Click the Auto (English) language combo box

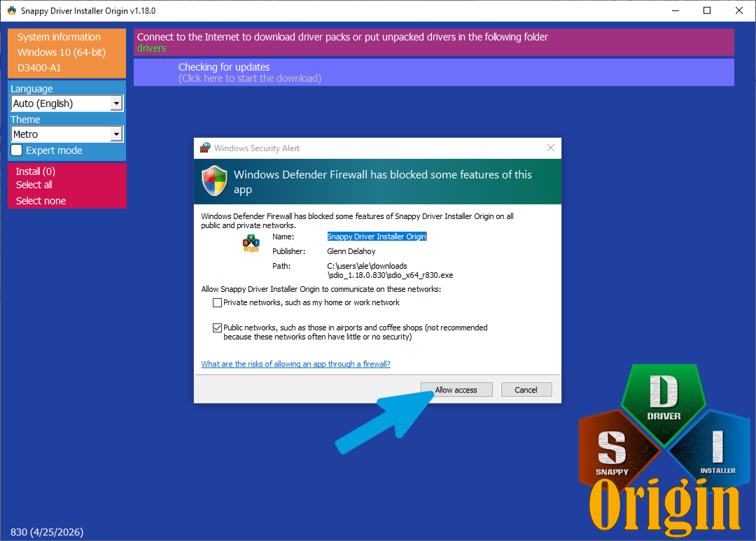point(67,103)
